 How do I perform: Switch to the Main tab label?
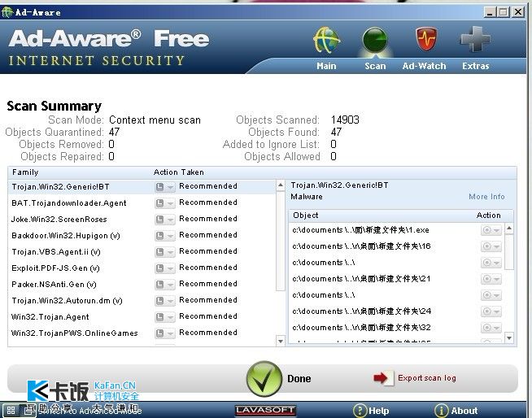coord(326,66)
